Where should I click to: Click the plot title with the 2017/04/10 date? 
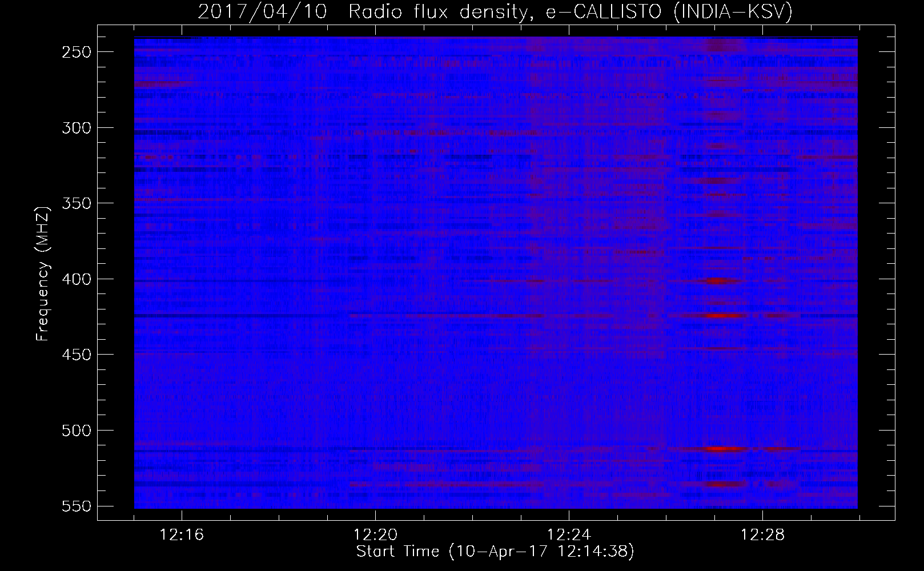[x=495, y=12]
